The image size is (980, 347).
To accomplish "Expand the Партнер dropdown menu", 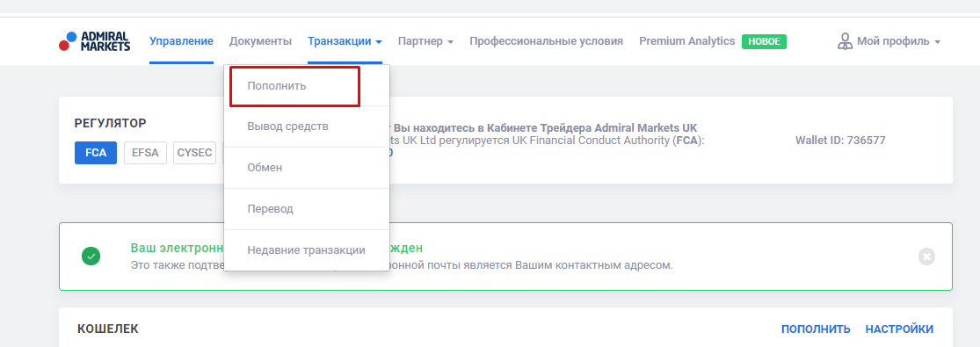I will coord(425,41).
